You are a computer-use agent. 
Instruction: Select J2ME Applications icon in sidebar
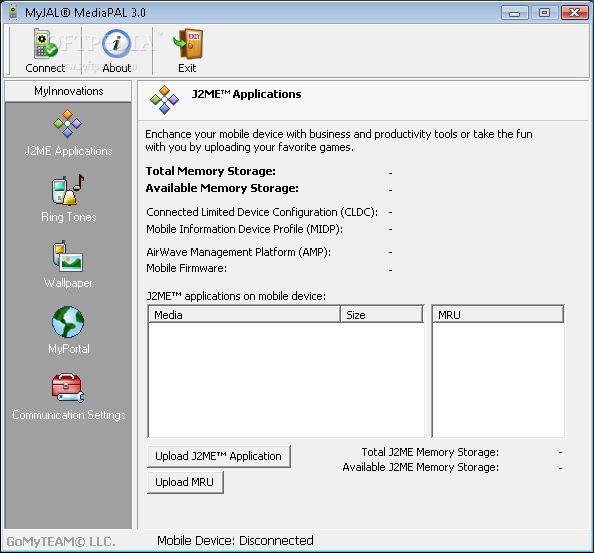67,123
